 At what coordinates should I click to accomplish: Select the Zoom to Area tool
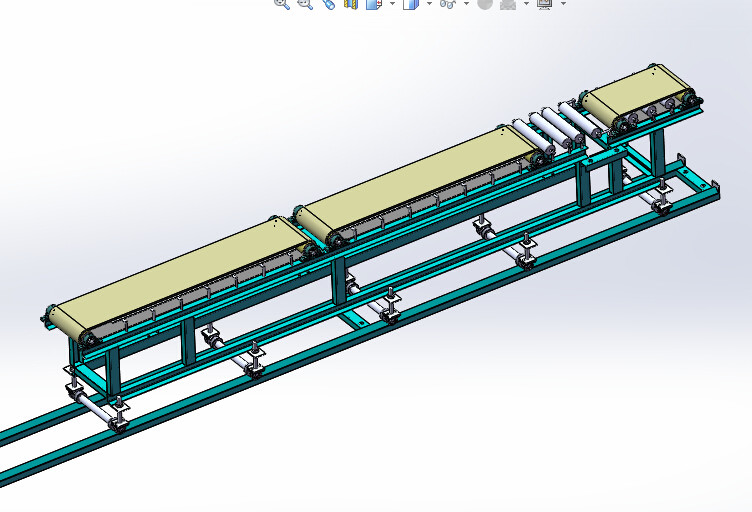tap(305, 3)
